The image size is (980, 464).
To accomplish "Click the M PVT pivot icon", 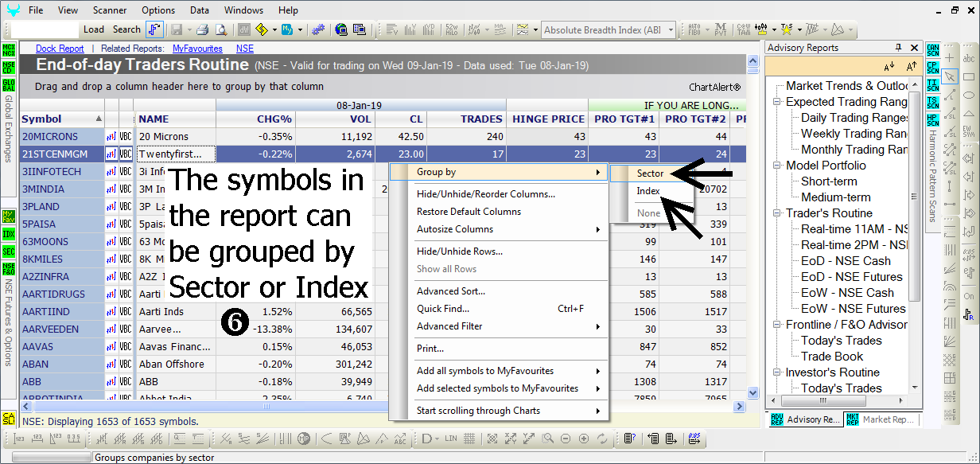I will tap(720, 30).
